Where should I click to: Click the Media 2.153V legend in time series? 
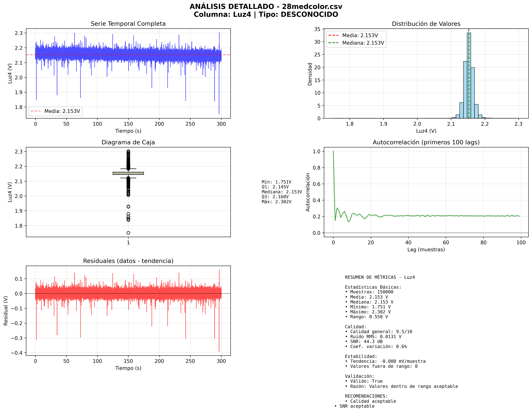[x=55, y=111]
